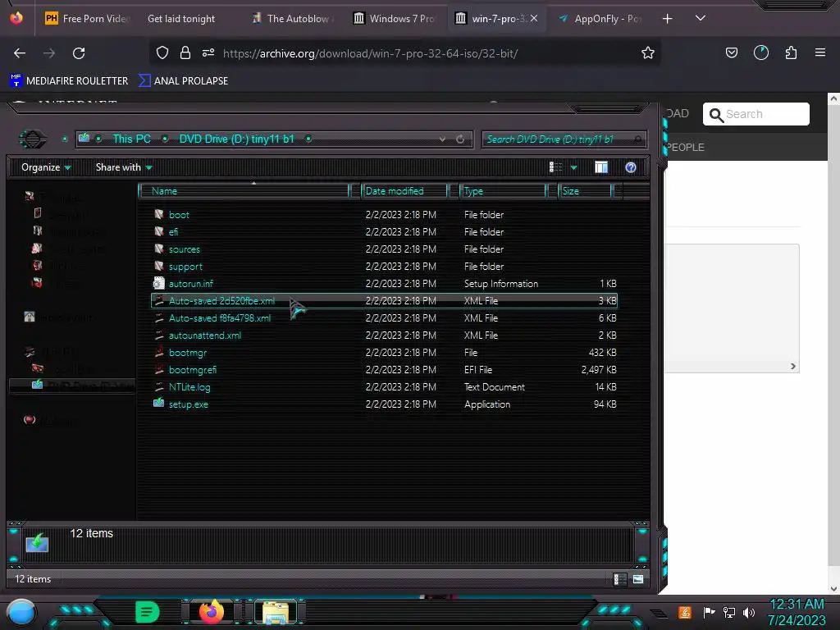Go back in Firefox

pos(20,53)
